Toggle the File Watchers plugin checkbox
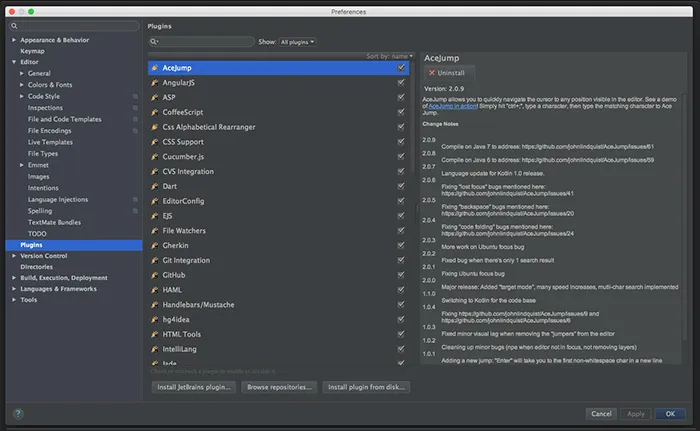 point(401,230)
